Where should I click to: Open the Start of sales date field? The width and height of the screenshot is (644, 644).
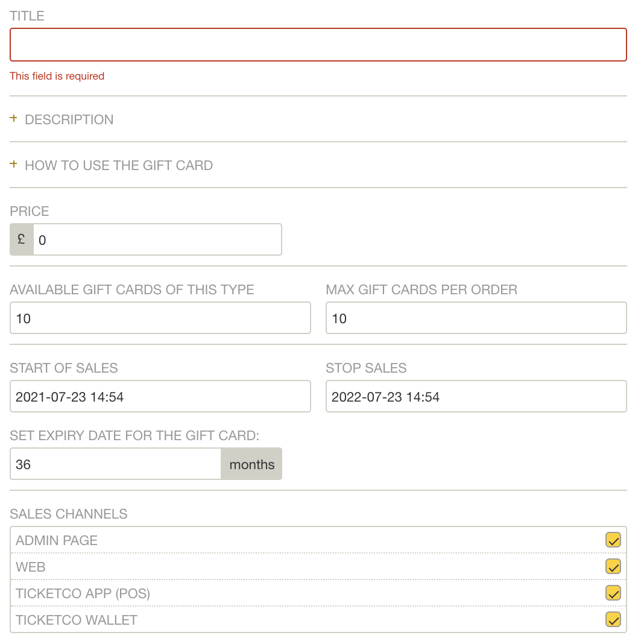[160, 396]
